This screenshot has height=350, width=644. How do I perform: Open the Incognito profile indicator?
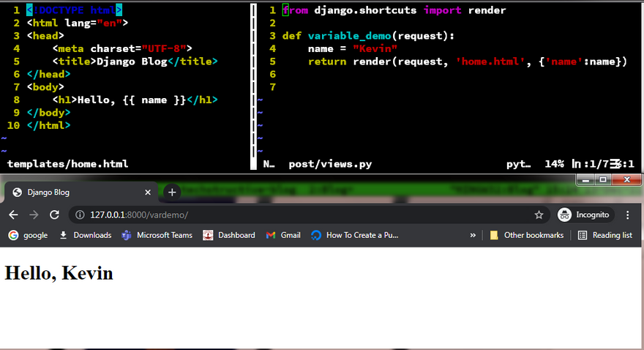(584, 215)
